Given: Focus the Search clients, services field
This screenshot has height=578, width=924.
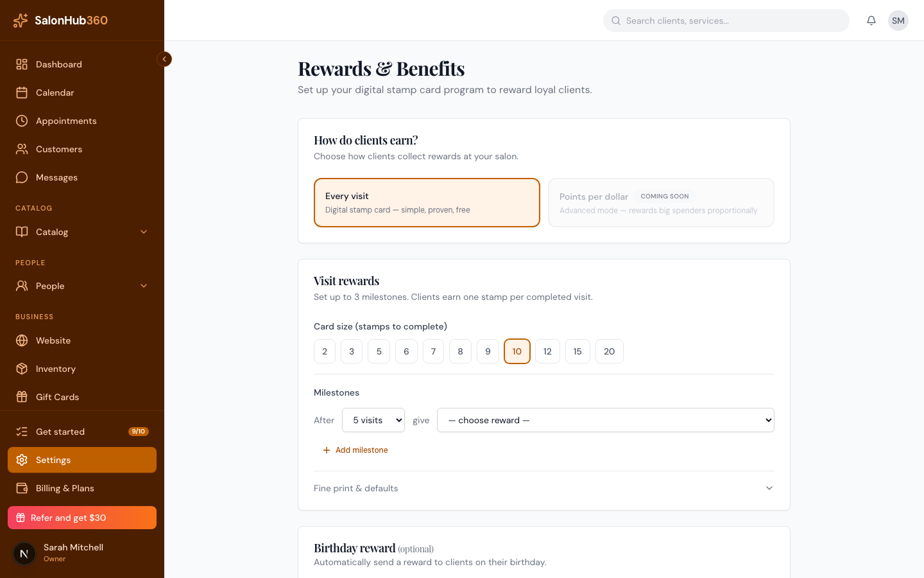Looking at the screenshot, I should pyautogui.click(x=726, y=21).
